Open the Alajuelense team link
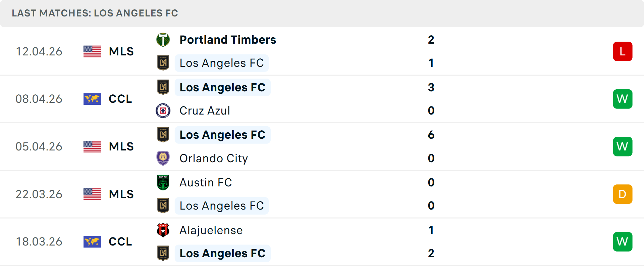 211,230
